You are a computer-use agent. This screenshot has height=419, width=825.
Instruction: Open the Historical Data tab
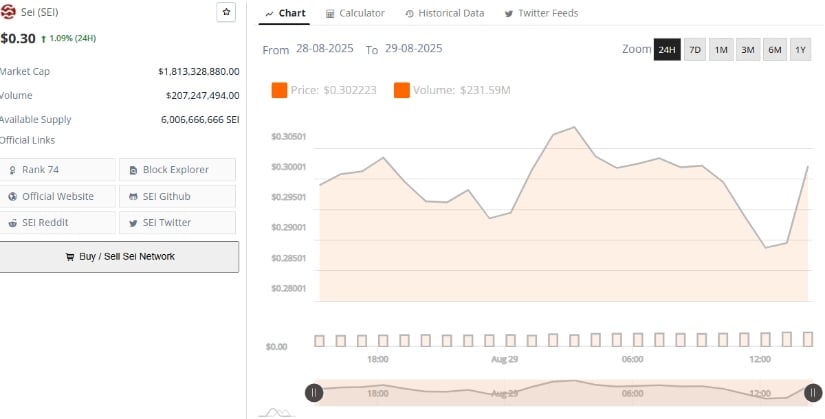click(445, 13)
